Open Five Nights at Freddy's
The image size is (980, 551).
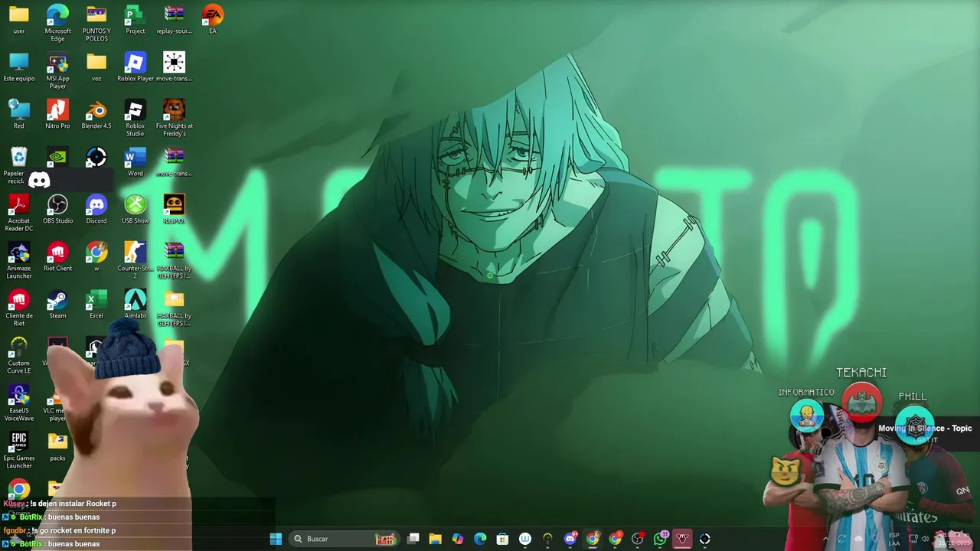click(174, 117)
